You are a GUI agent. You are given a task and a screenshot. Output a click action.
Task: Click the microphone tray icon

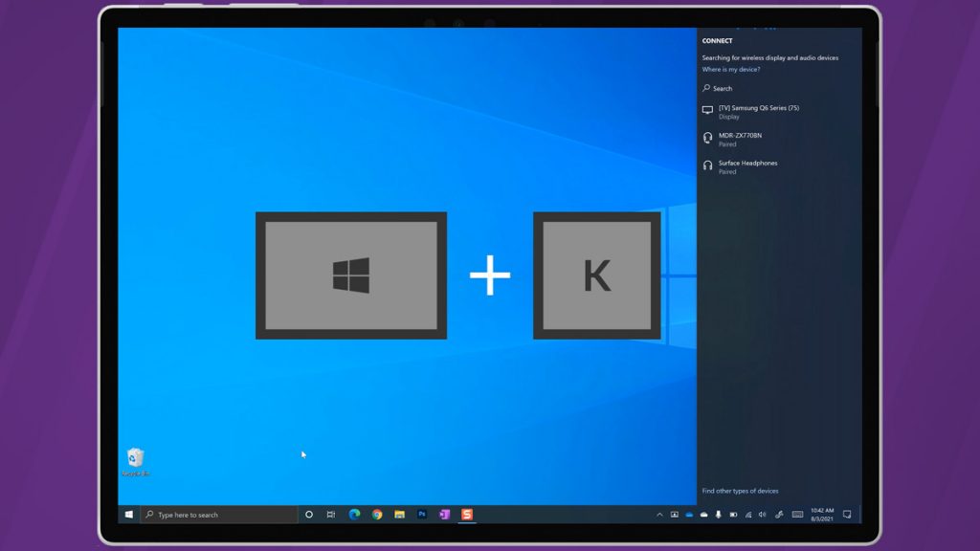(718, 515)
